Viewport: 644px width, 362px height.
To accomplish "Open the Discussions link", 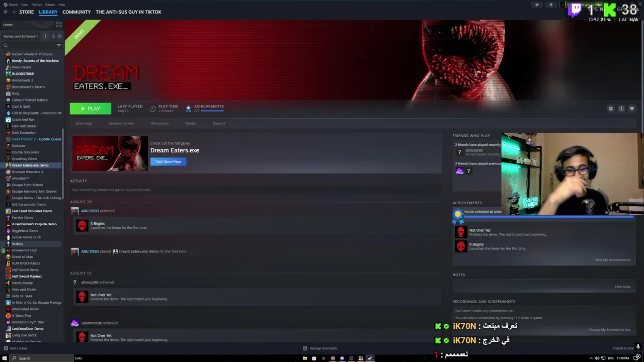I will pyautogui.click(x=159, y=123).
